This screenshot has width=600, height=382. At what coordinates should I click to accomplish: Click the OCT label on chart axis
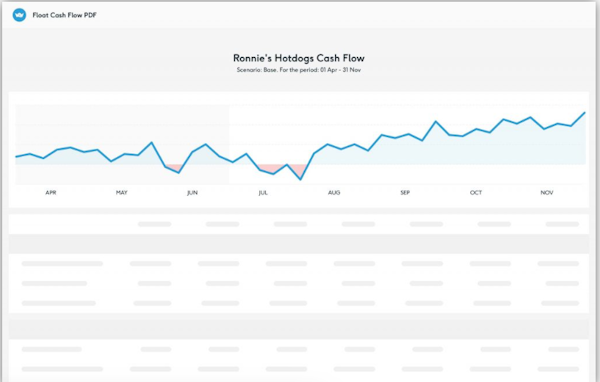(476, 193)
